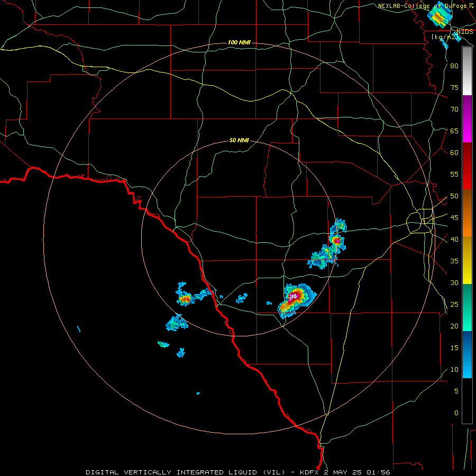Pick the orange-brown segment of the VIL scale
Viewport: 476px width, 476px height.
[467, 213]
